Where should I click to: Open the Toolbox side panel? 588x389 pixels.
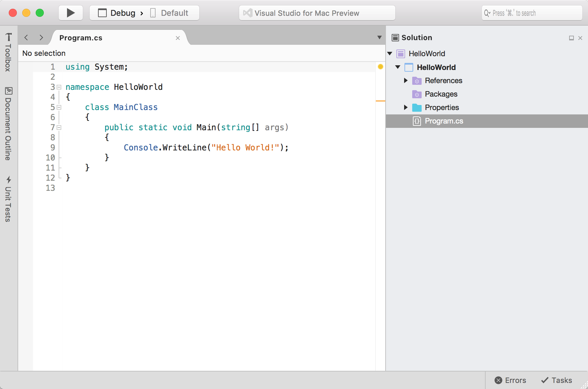[x=8, y=52]
